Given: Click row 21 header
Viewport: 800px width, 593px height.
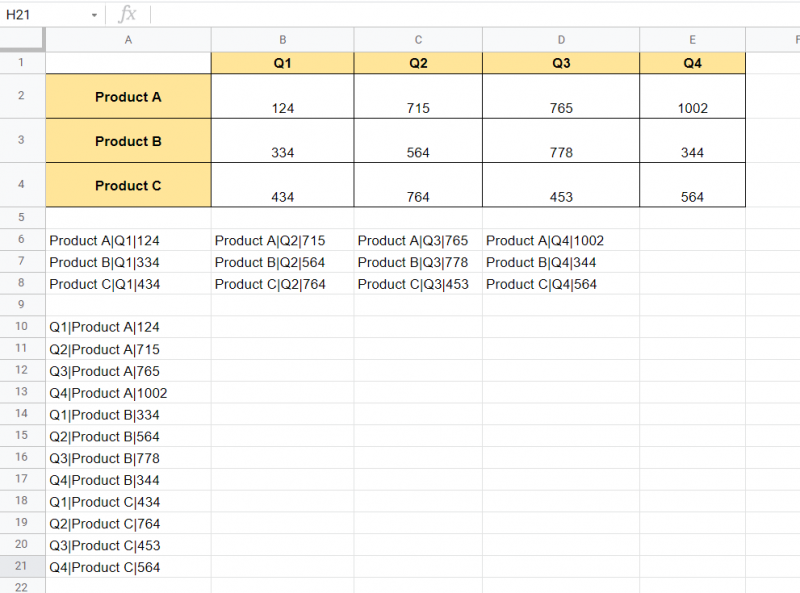Looking at the screenshot, I should click(x=22, y=567).
